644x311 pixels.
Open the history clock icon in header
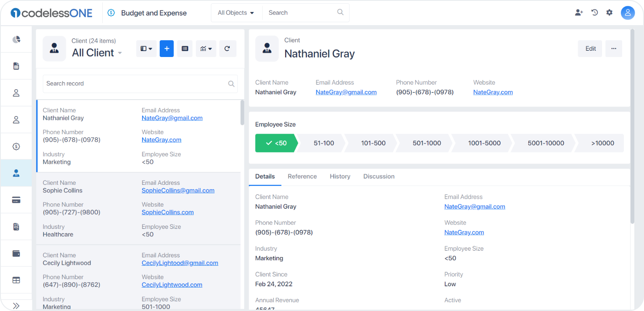click(595, 13)
